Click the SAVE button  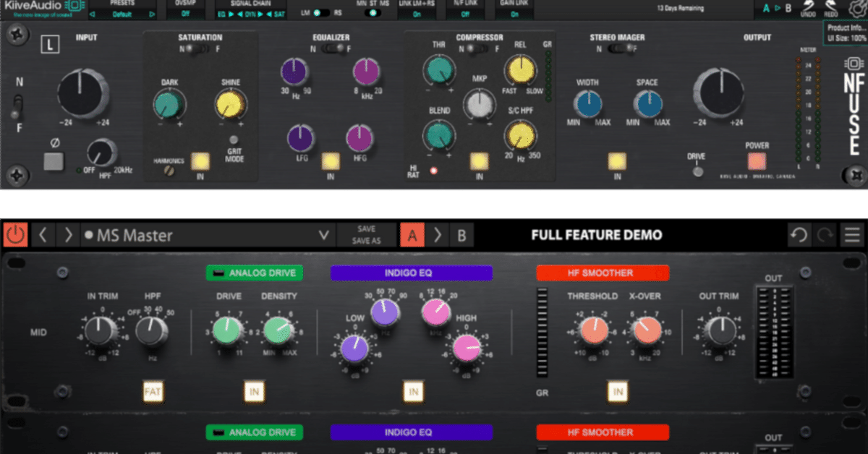point(367,229)
